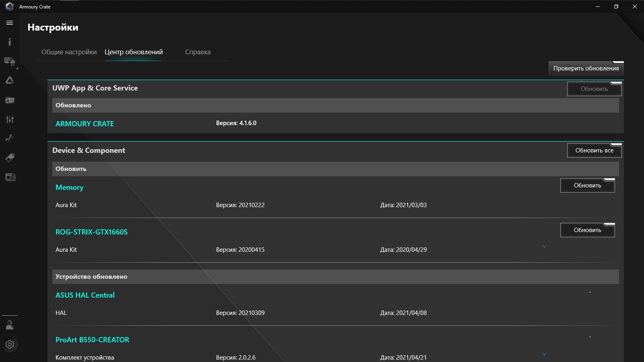Open the Game Library gamepad icon
Image resolution: width=644 pixels, height=362 pixels.
pyautogui.click(x=10, y=100)
